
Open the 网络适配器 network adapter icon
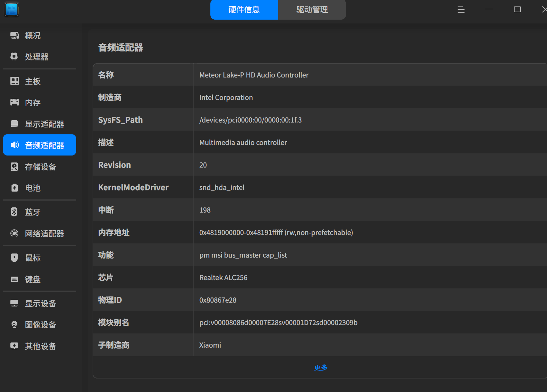point(14,233)
